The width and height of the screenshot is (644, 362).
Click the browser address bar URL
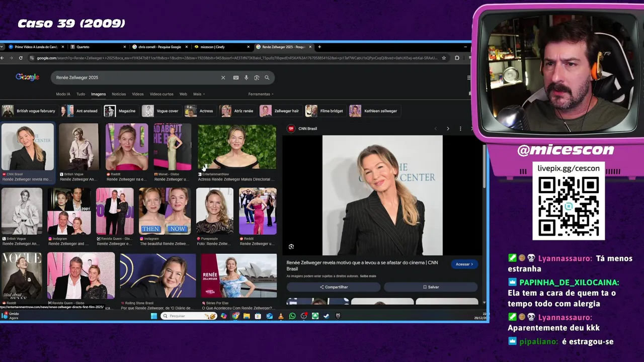pos(236,58)
